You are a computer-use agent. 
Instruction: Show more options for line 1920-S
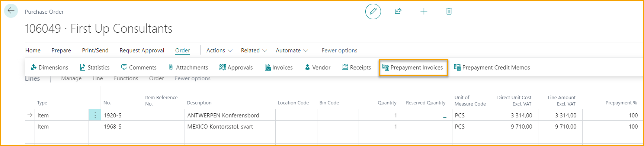[x=95, y=115]
